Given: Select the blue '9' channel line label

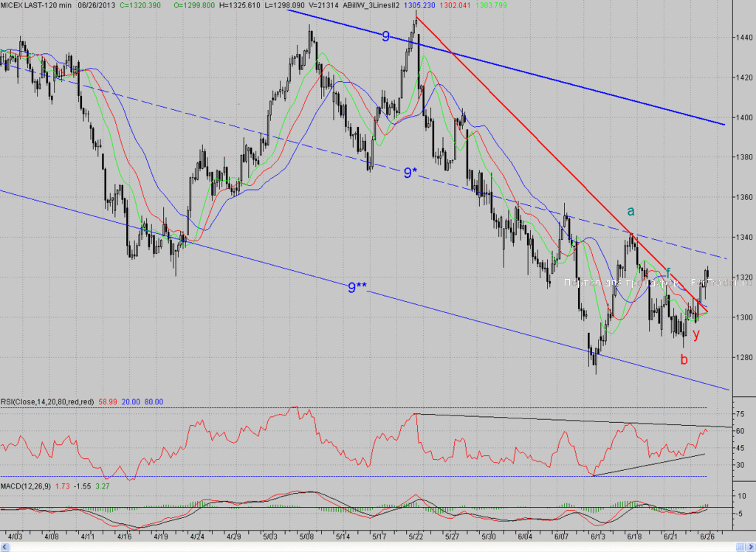Looking at the screenshot, I should 385,37.
